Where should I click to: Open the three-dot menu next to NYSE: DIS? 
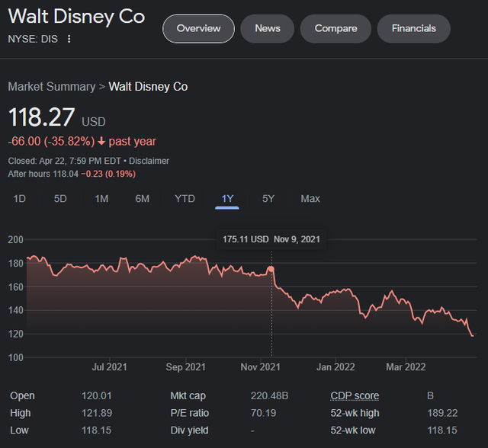point(69,39)
